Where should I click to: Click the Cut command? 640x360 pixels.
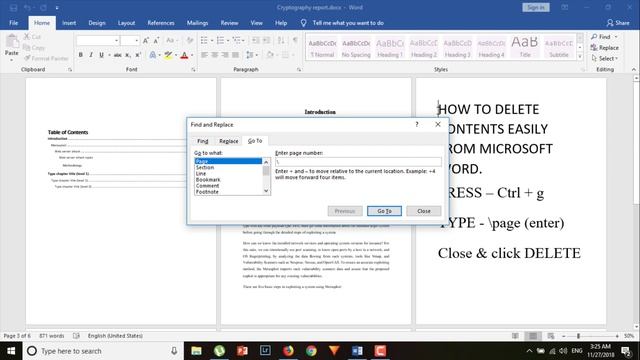coord(33,37)
